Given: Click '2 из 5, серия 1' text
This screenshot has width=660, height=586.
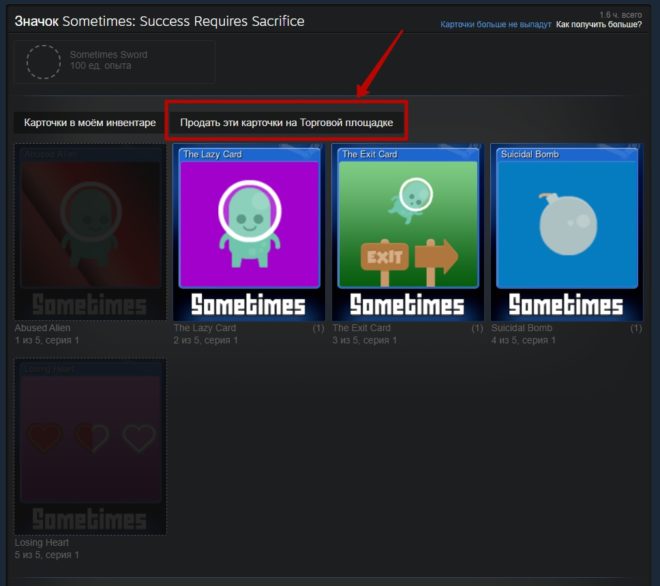Looking at the screenshot, I should click(206, 340).
